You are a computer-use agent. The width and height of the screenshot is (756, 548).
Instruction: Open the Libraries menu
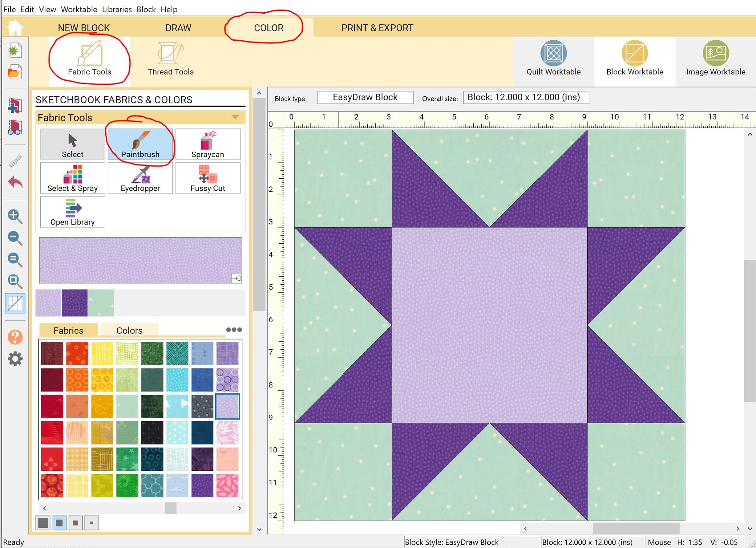pyautogui.click(x=117, y=9)
